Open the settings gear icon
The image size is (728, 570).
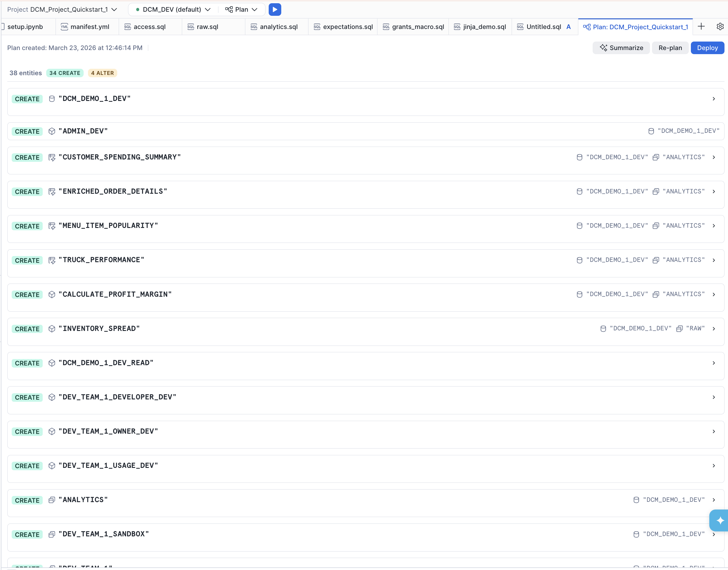coord(720,27)
